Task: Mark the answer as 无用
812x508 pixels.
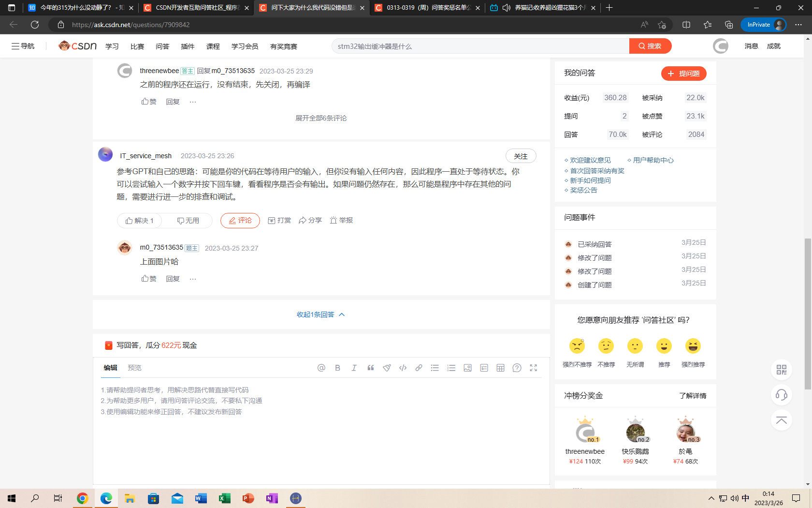Action: 188,221
